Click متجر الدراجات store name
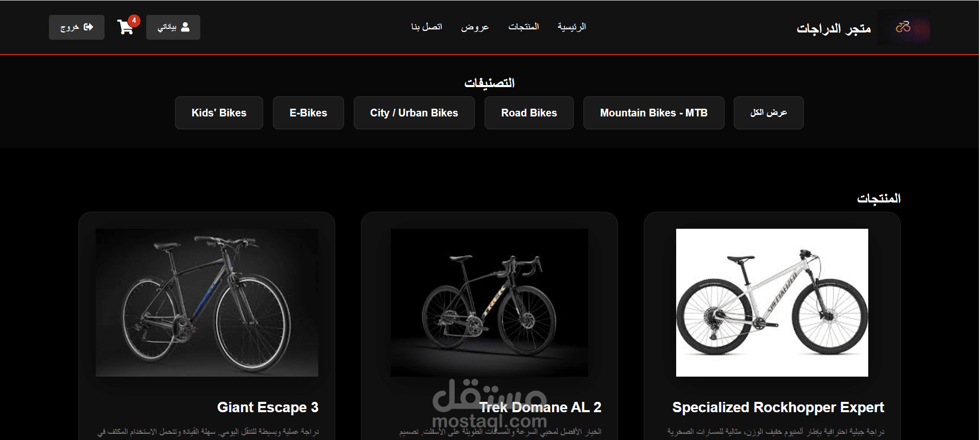The image size is (980, 440). pos(834,28)
